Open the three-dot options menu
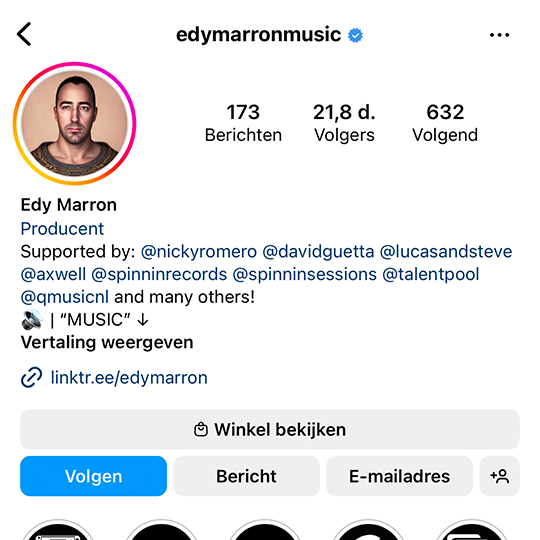 coord(499,35)
